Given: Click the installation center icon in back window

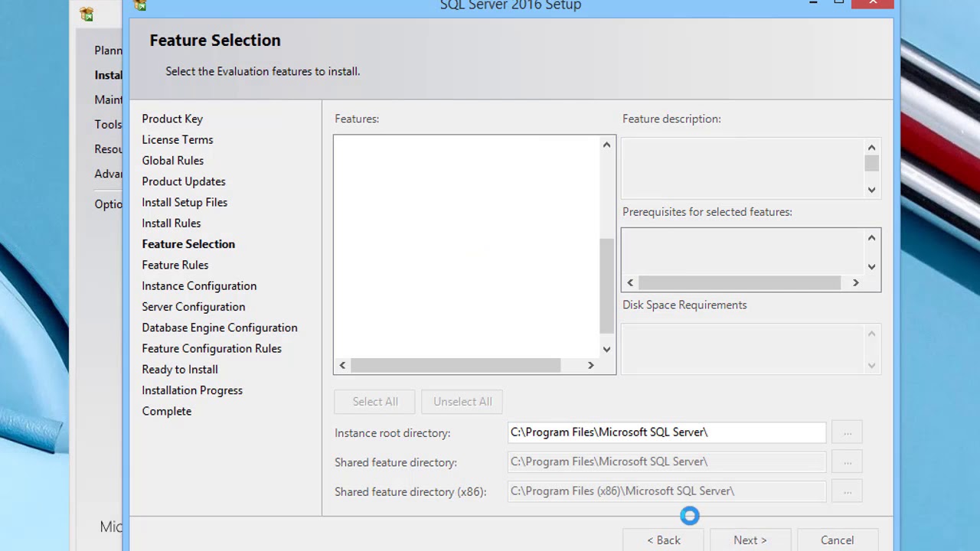Looking at the screenshot, I should pos(87,14).
